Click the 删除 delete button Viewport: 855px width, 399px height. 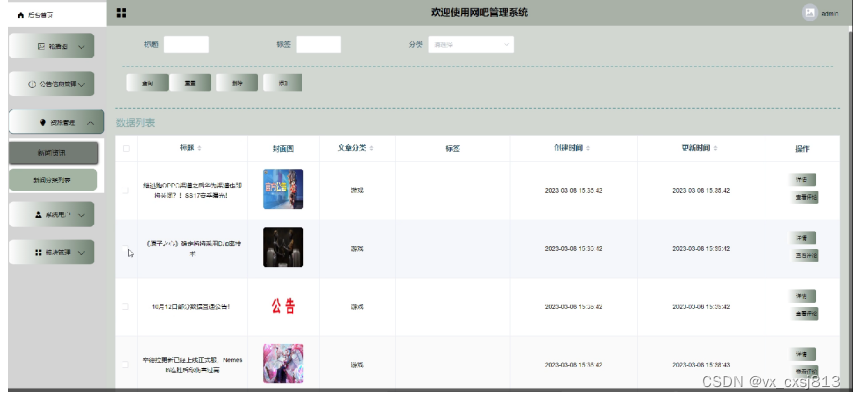click(237, 83)
